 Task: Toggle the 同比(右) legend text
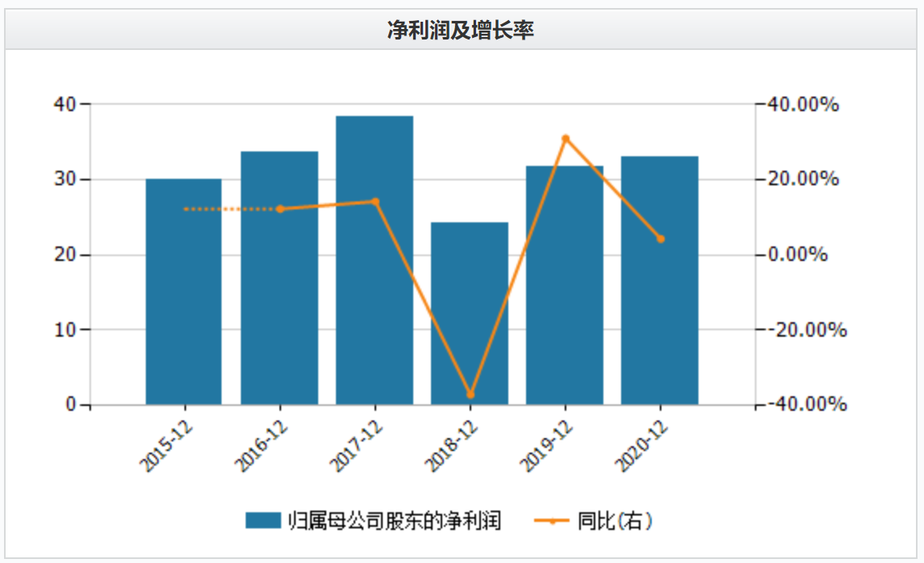click(614, 521)
